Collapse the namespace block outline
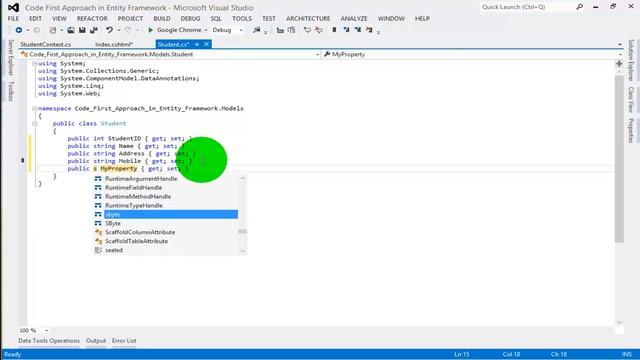Image resolution: width=640 pixels, height=360 pixels. pos(34,109)
